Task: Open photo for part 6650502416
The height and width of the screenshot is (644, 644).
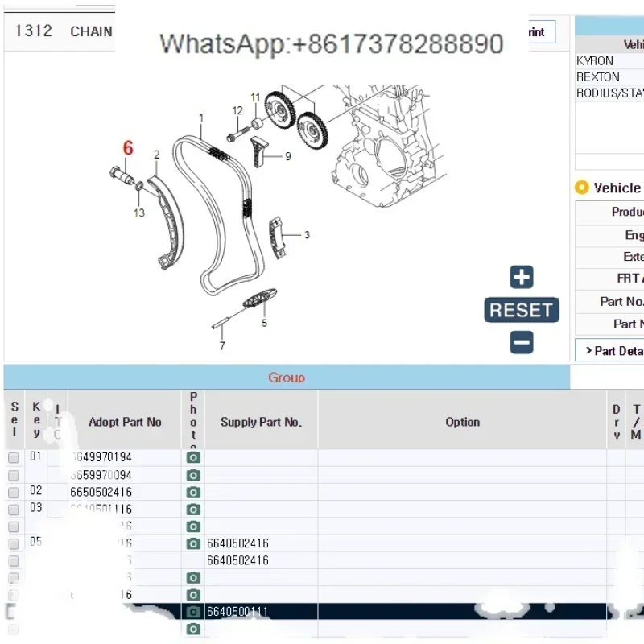Action: pos(193,492)
